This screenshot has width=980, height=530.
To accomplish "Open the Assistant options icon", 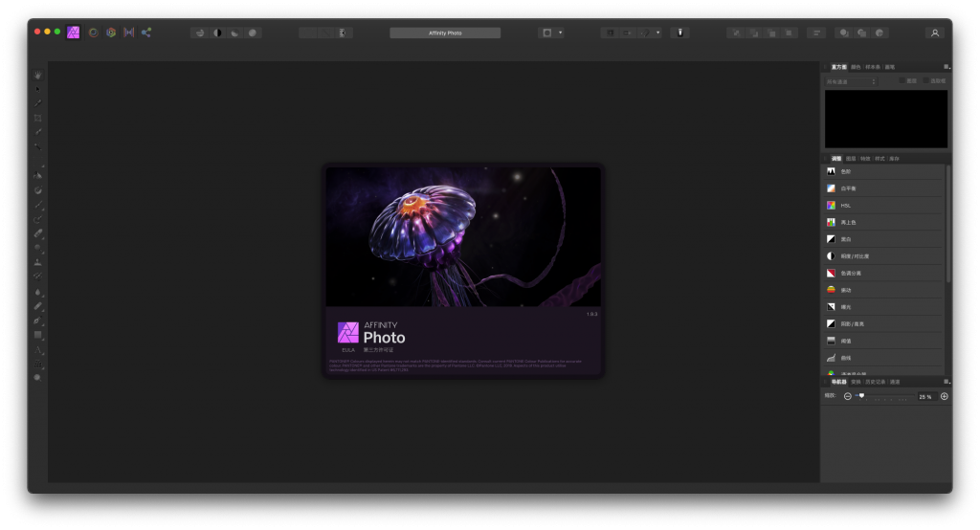I will click(680, 33).
